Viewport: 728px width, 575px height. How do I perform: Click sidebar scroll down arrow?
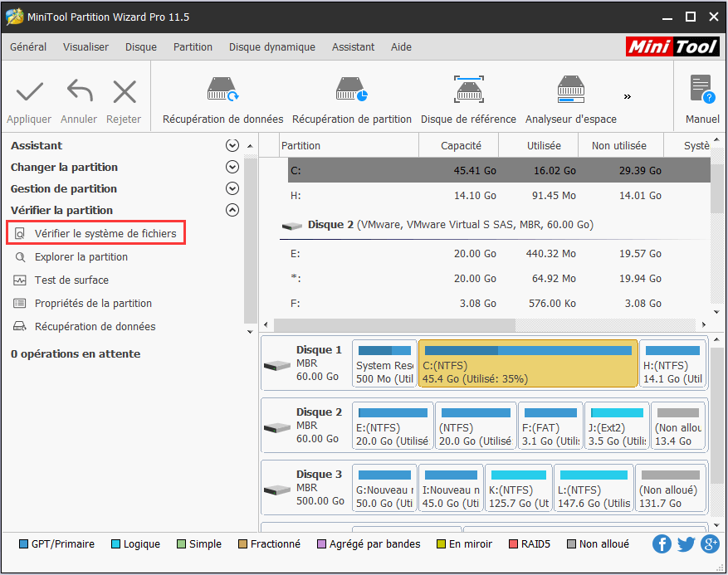(250, 332)
